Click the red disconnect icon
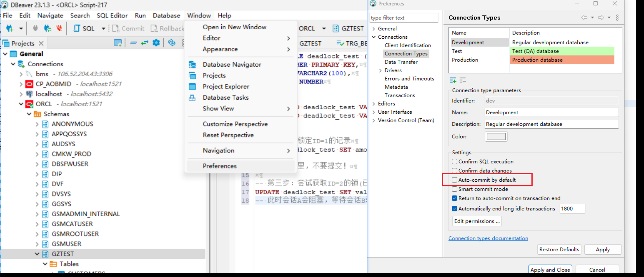 [59, 28]
